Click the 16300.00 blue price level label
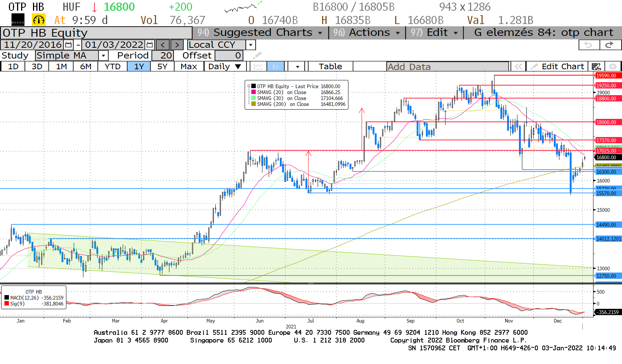This screenshot has height=364, width=622. (608, 172)
